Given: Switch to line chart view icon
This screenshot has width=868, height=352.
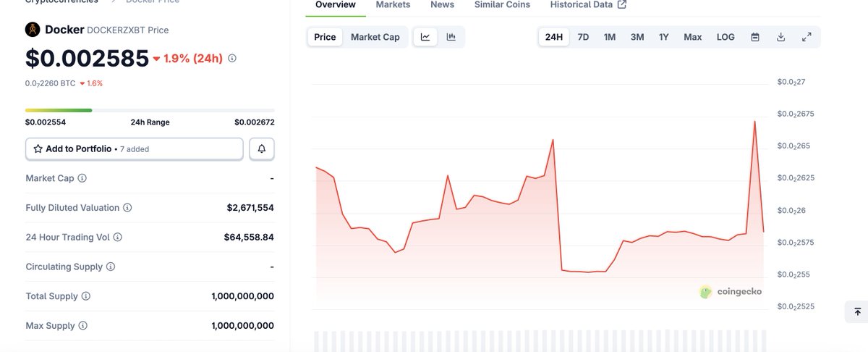Looking at the screenshot, I should click(x=425, y=37).
